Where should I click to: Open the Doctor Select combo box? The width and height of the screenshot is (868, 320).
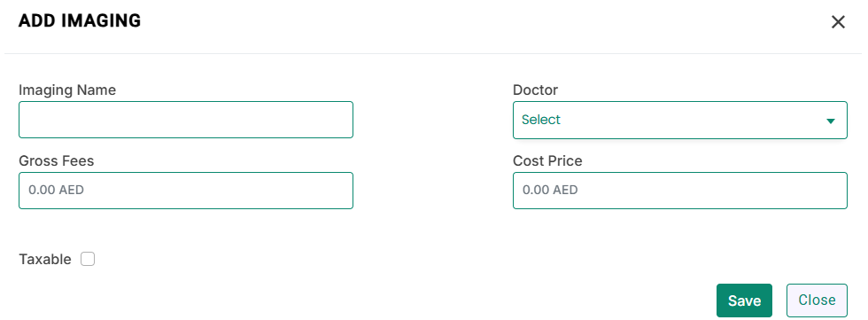[680, 120]
